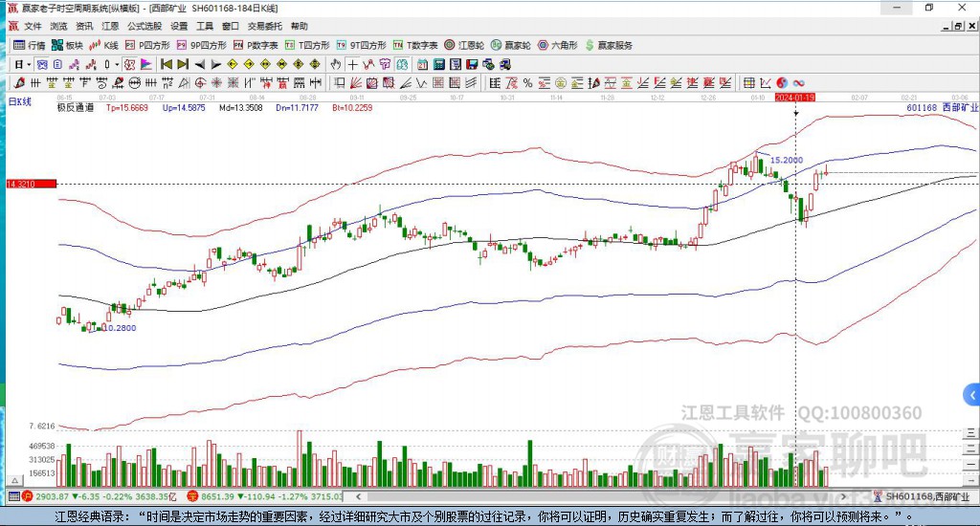Viewport: 980px width, 526px height.
Task: Click the red floppy save icon
Action: pos(472,64)
